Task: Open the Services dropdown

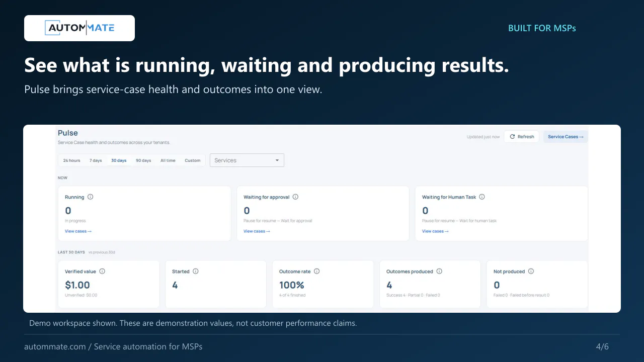Action: 247,160
